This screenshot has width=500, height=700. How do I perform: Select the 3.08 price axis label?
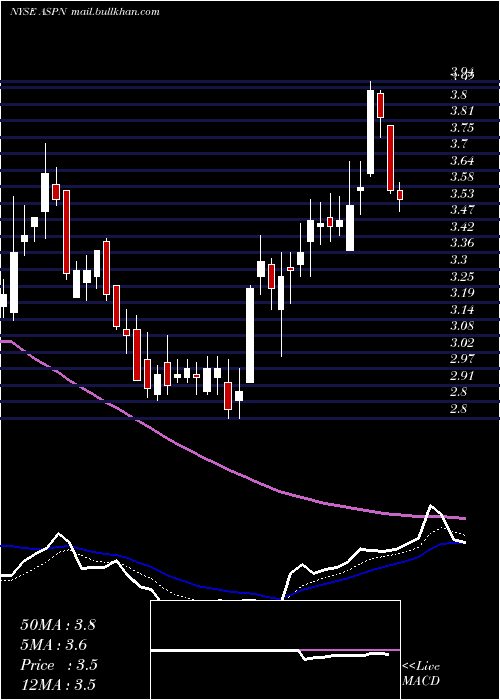coord(462,326)
